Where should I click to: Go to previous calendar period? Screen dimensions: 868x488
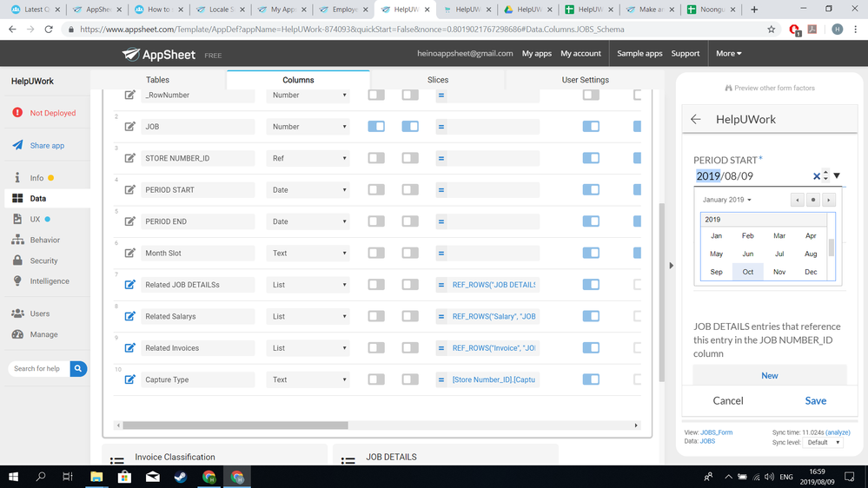coord(797,200)
